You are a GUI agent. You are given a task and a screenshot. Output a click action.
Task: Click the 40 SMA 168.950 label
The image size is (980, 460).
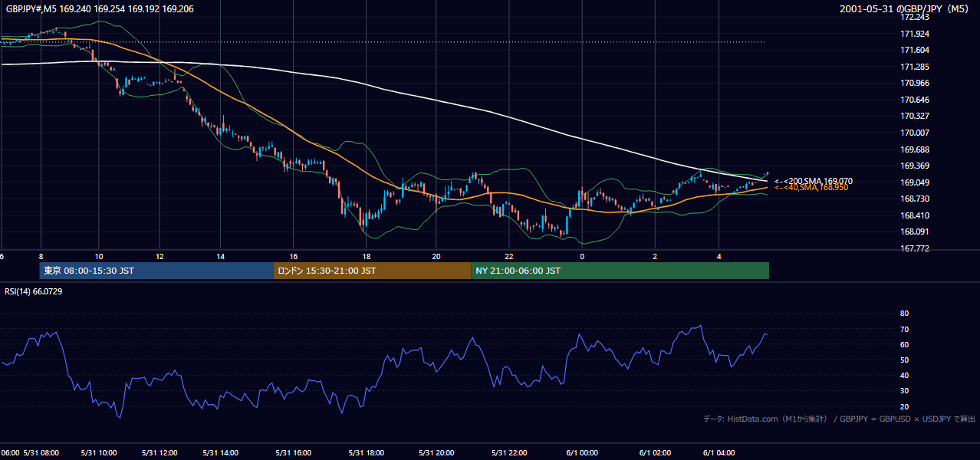[x=811, y=187]
